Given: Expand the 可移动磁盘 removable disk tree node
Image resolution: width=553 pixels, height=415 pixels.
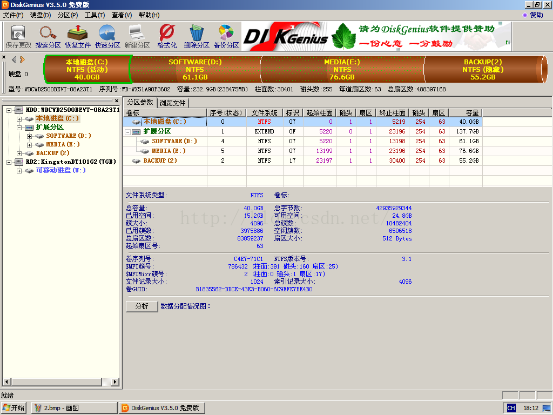Looking at the screenshot, I should pyautogui.click(x=20, y=171).
